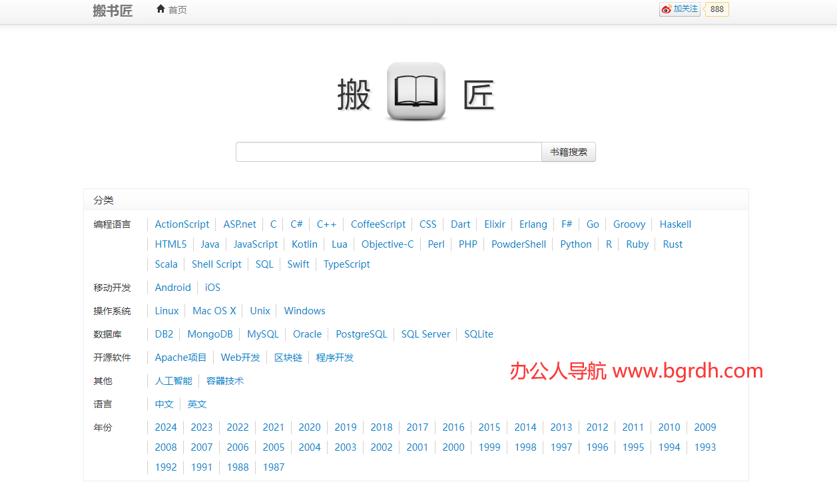Click the home icon in navbar
This screenshot has width=837, height=504.
click(x=160, y=9)
